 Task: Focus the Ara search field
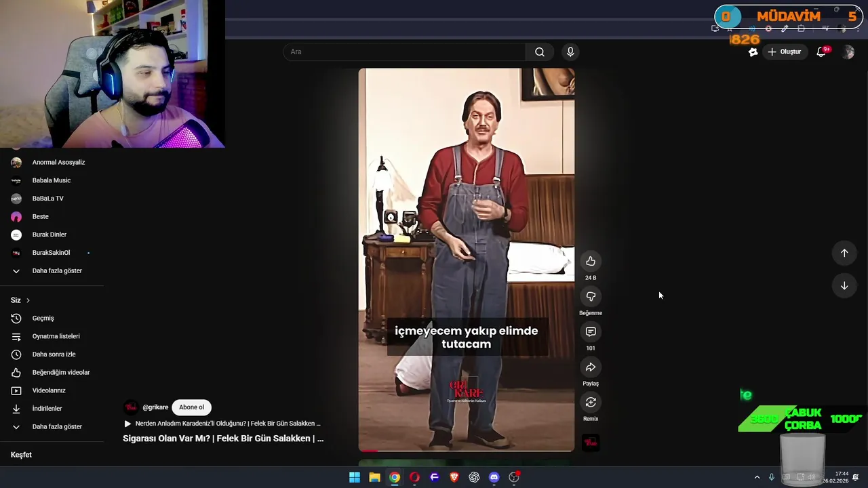pyautogui.click(x=404, y=52)
